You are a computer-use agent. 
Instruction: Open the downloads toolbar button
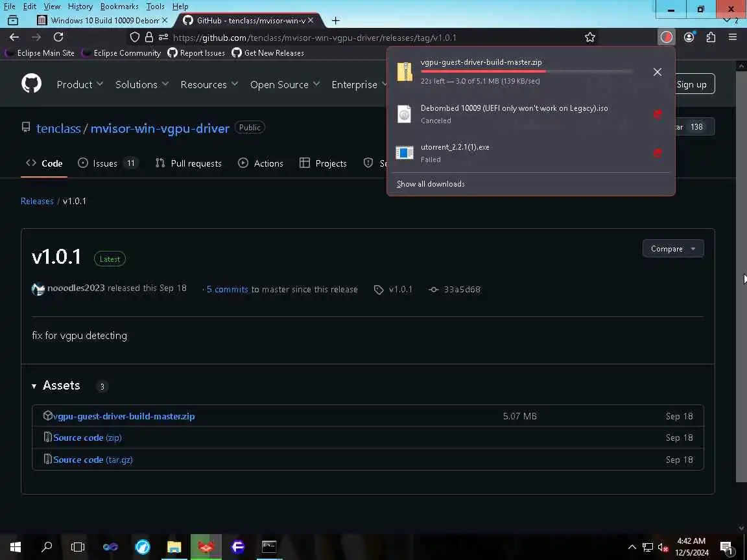(666, 37)
